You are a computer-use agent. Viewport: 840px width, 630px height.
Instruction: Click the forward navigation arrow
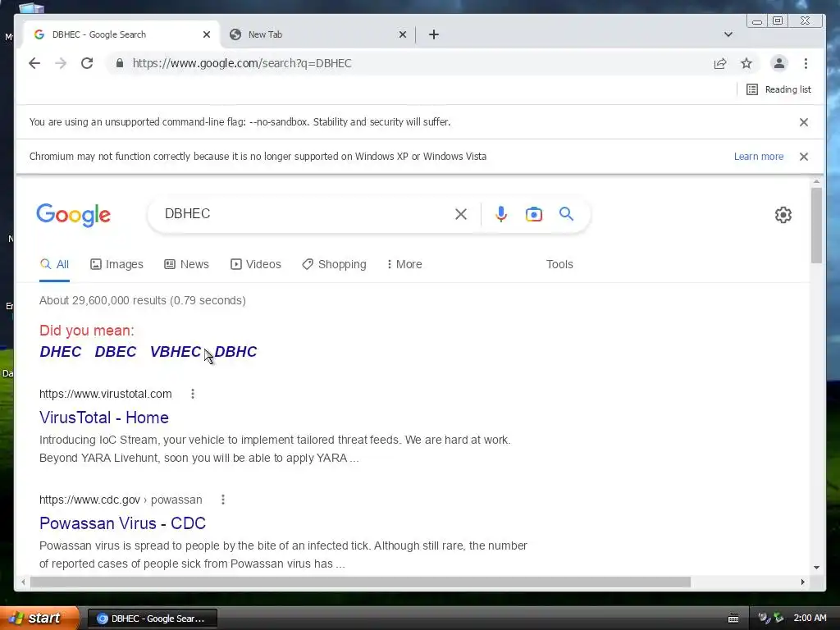tap(61, 63)
